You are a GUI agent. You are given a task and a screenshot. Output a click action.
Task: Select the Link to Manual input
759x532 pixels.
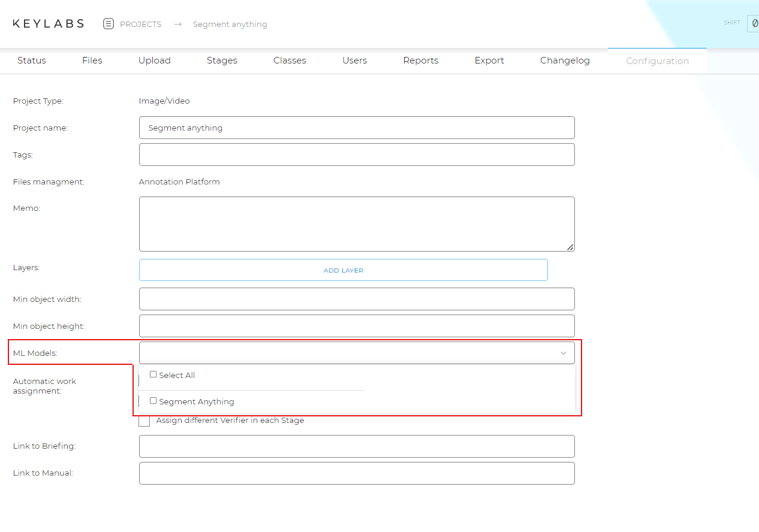pyautogui.click(x=356, y=473)
